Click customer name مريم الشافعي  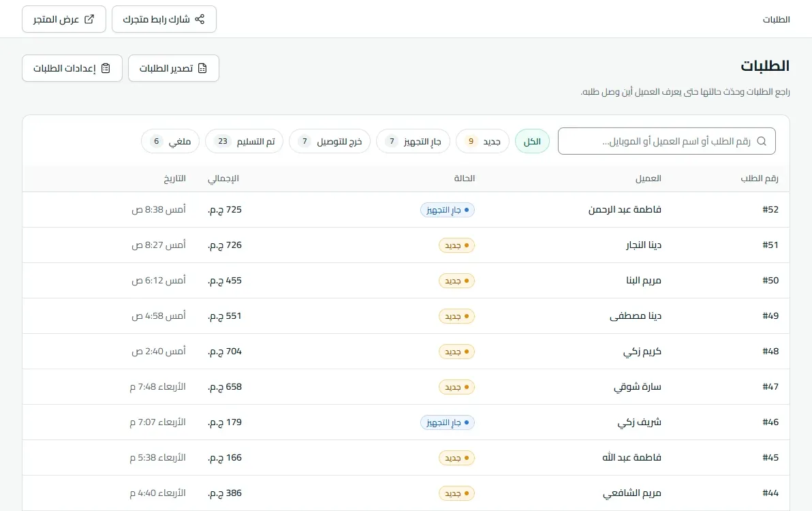(x=631, y=493)
